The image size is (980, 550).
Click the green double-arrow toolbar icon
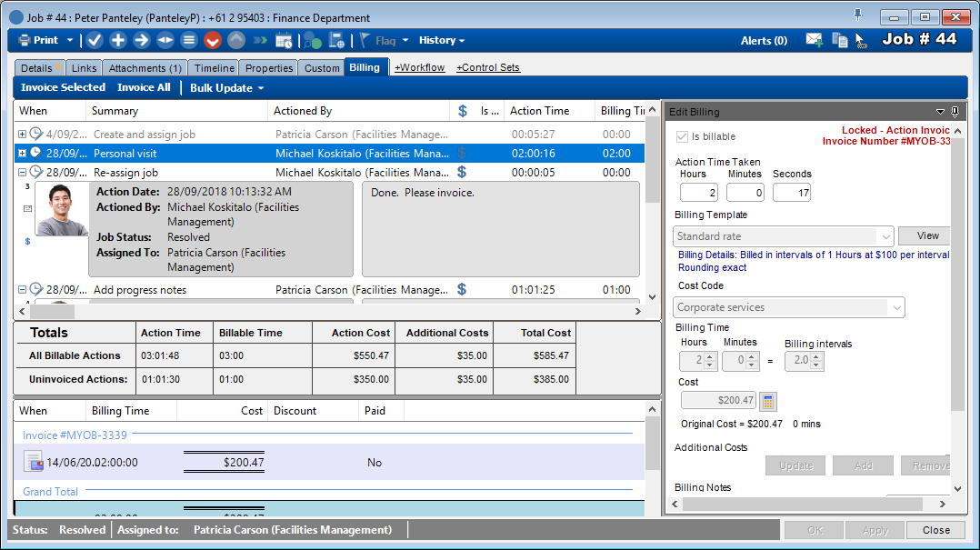click(260, 41)
